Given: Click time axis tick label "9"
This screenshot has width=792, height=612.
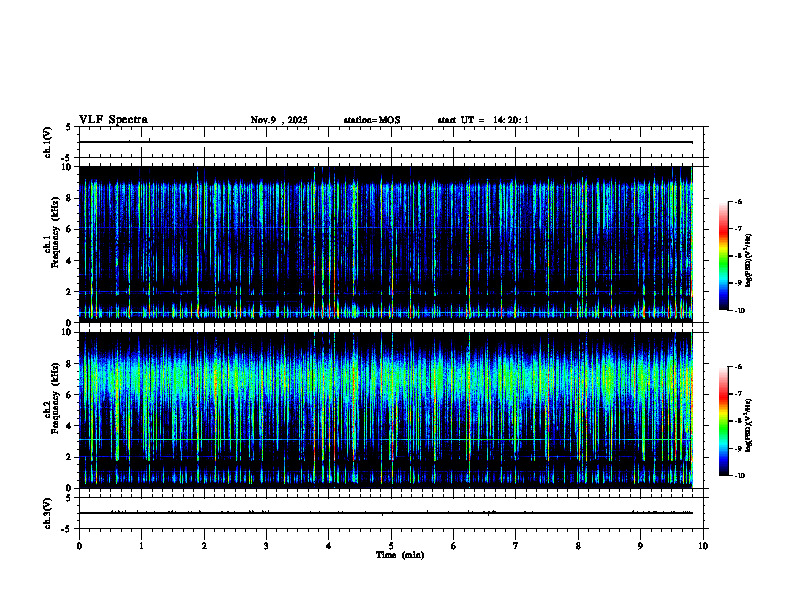Looking at the screenshot, I should pyautogui.click(x=640, y=546).
